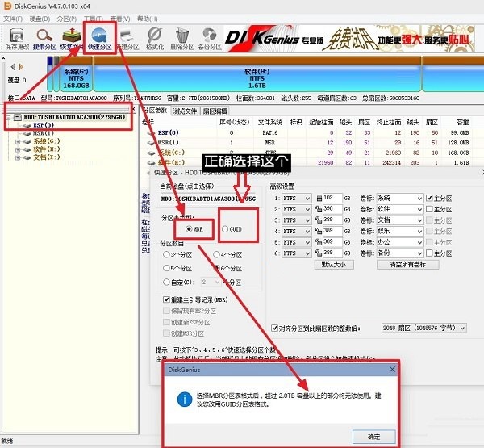Open sector alignment dropdown 2048 扇区
The height and width of the screenshot is (448, 484).
click(423, 328)
